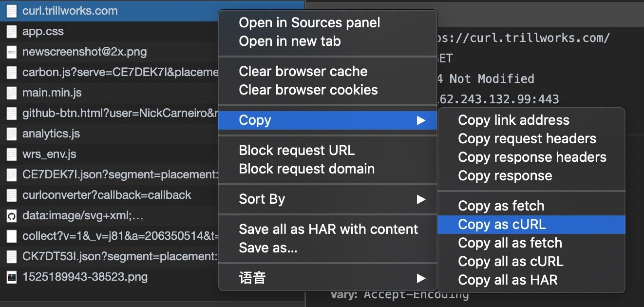Choose Clear browser cookies
The image size is (644, 307).
[308, 90]
